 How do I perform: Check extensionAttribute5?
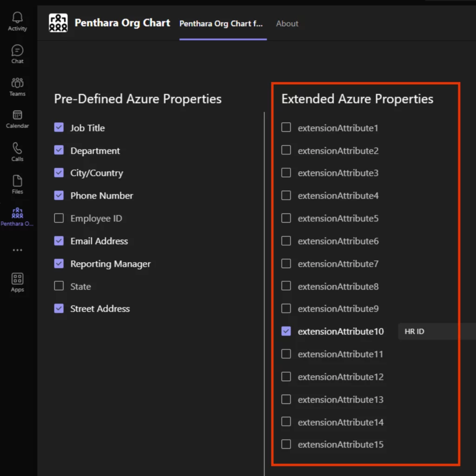(x=286, y=218)
